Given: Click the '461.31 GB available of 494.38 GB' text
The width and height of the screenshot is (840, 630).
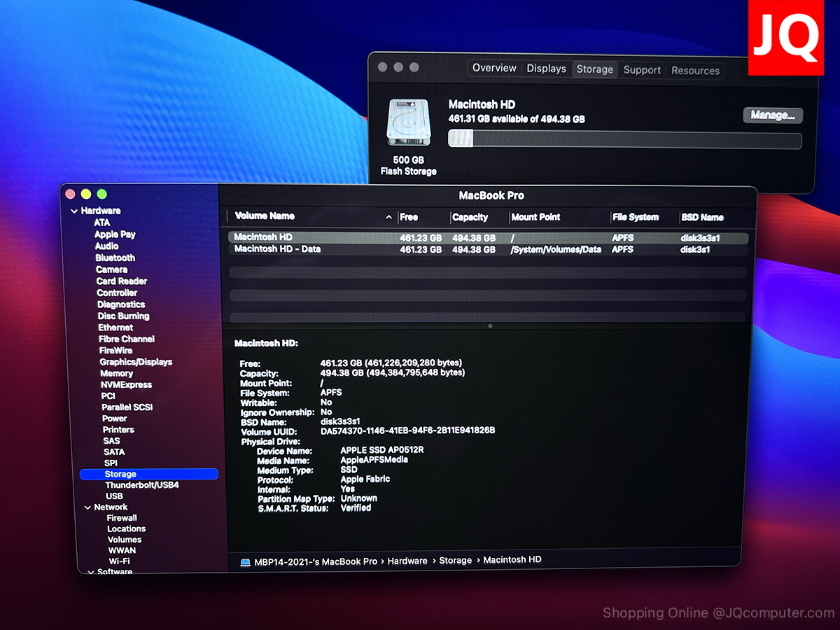Looking at the screenshot, I should pos(517,119).
